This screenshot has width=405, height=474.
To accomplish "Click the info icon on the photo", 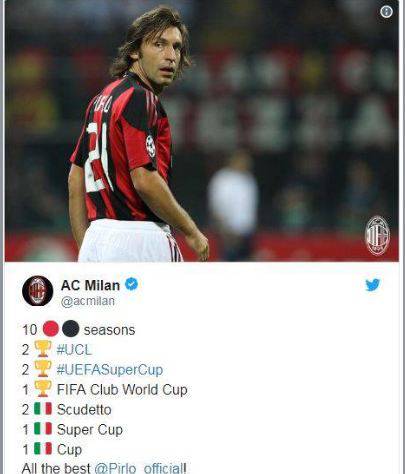I will click(x=386, y=12).
